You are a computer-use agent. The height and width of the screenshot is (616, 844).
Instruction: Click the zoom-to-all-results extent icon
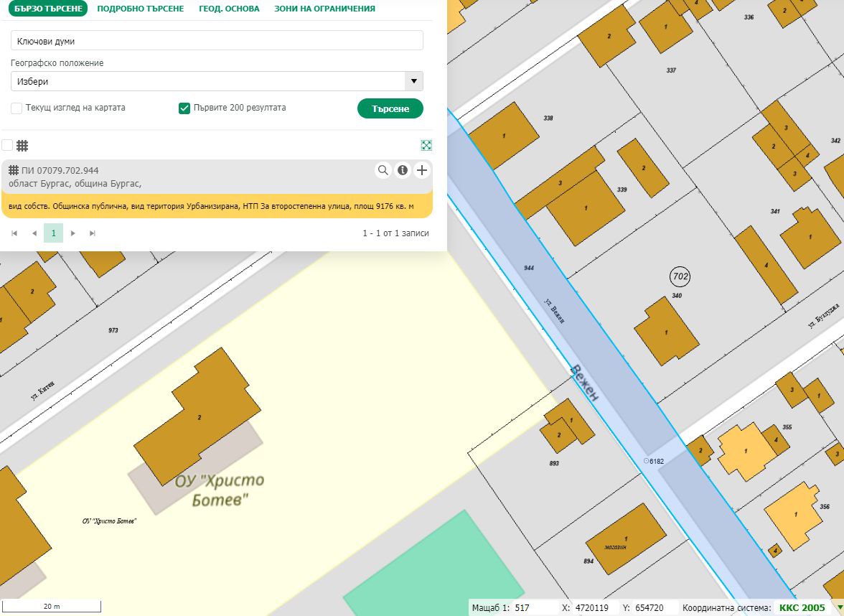point(426,145)
